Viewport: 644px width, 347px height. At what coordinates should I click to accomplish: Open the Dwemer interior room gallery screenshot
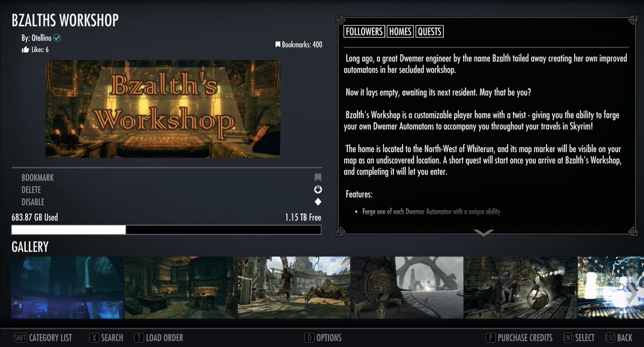coord(180,287)
